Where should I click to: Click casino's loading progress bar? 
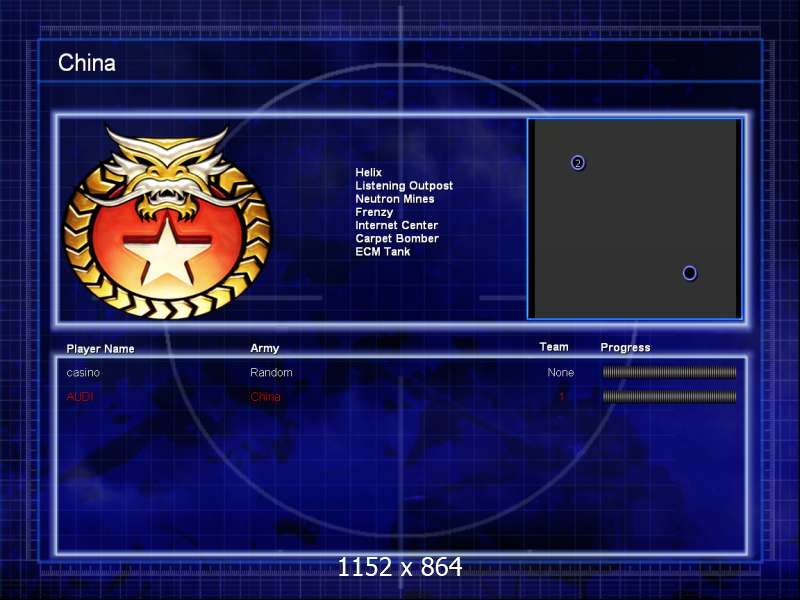coord(669,372)
